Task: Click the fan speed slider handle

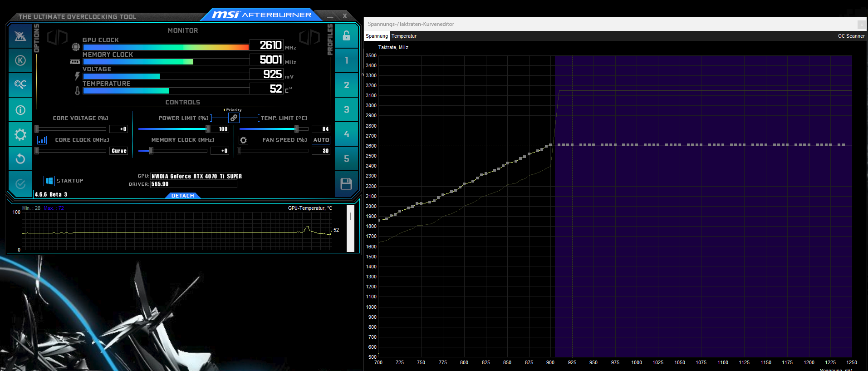Action: 239,151
